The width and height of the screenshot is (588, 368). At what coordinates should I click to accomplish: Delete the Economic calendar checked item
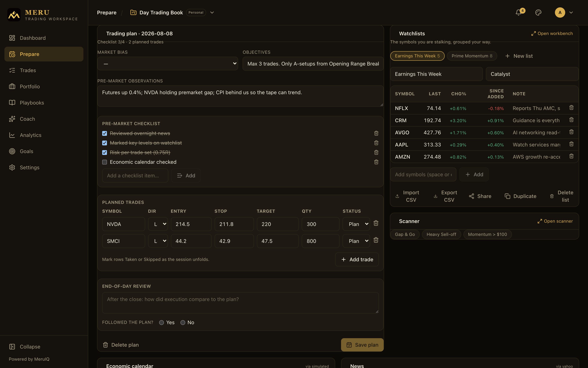pos(376,162)
